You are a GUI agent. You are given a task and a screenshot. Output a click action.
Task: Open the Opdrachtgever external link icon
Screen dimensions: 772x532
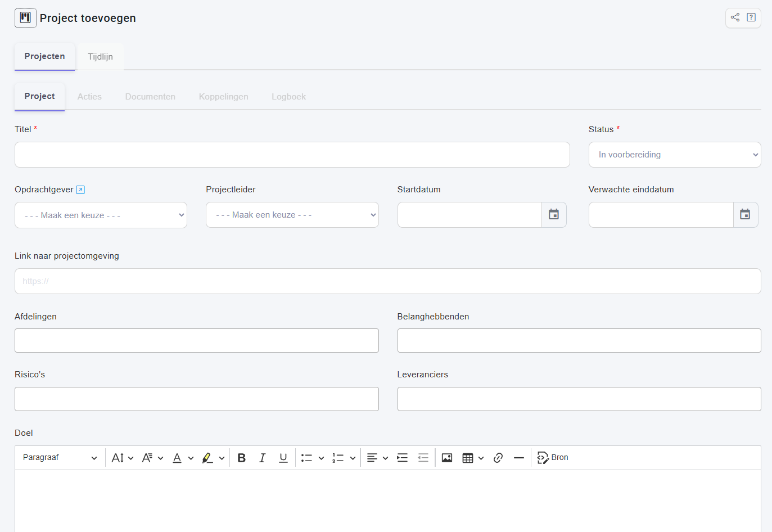(x=80, y=190)
